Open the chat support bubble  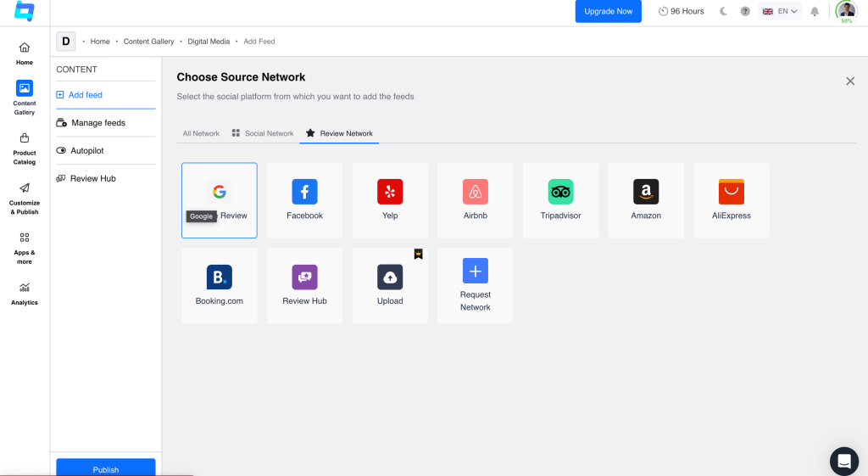tap(843, 461)
